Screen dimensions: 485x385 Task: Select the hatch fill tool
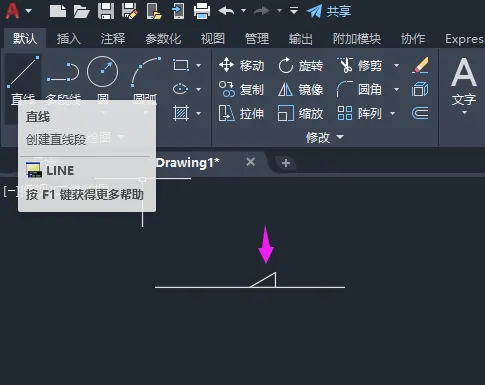pyautogui.click(x=181, y=113)
